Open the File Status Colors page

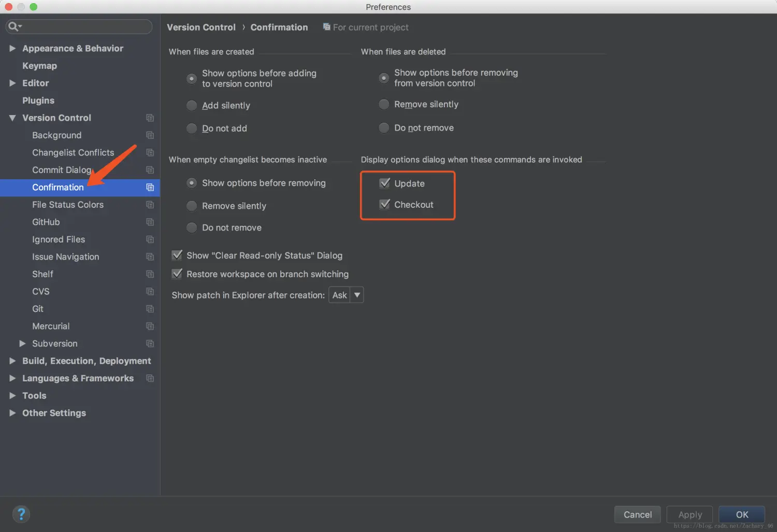click(x=68, y=205)
